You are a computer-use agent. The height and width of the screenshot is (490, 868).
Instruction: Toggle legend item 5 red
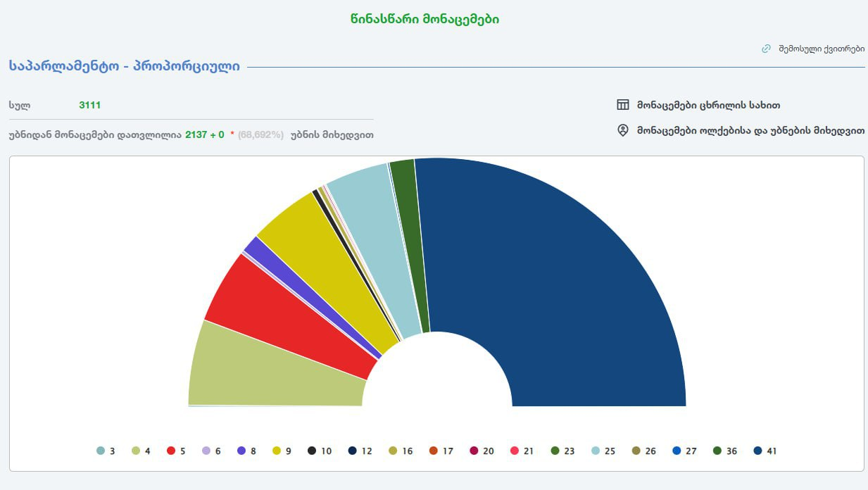point(176,451)
